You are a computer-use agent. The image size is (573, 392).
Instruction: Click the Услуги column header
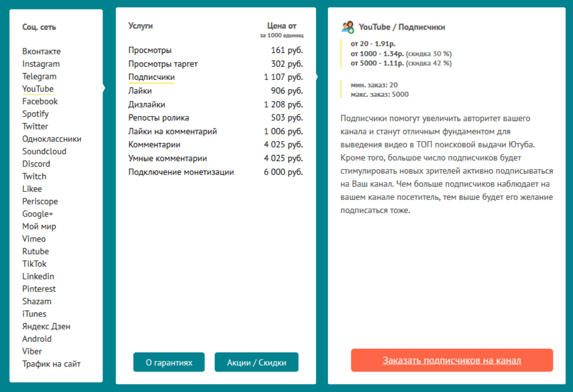140,26
